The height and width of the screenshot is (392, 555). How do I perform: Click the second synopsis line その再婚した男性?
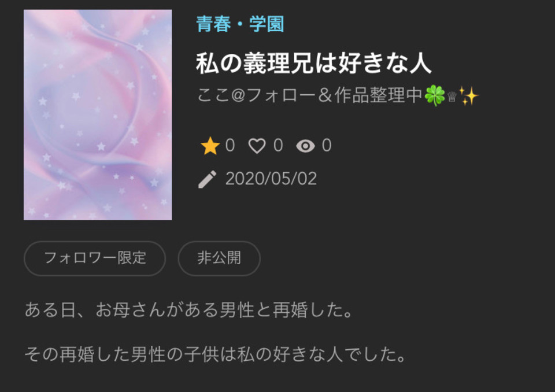tap(215, 354)
